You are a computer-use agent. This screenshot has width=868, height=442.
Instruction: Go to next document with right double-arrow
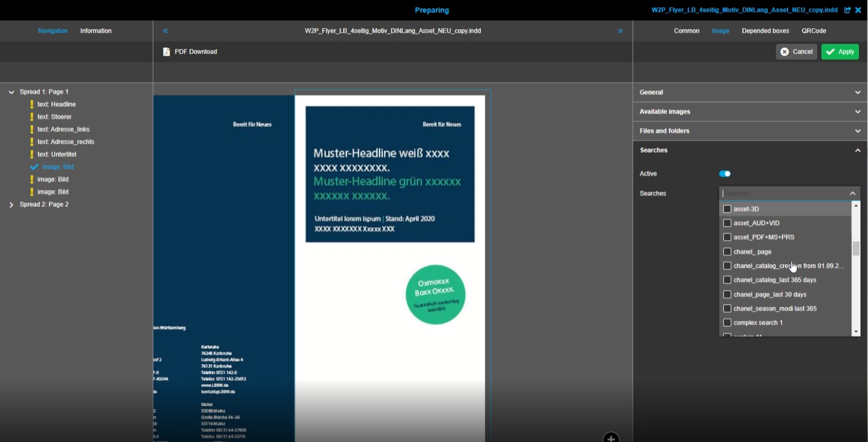pyautogui.click(x=620, y=31)
